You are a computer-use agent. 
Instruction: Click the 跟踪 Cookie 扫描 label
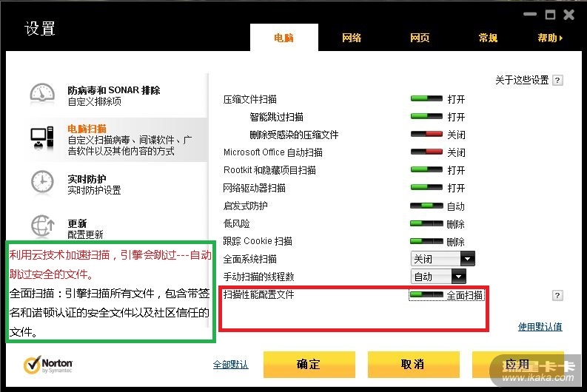coord(258,241)
